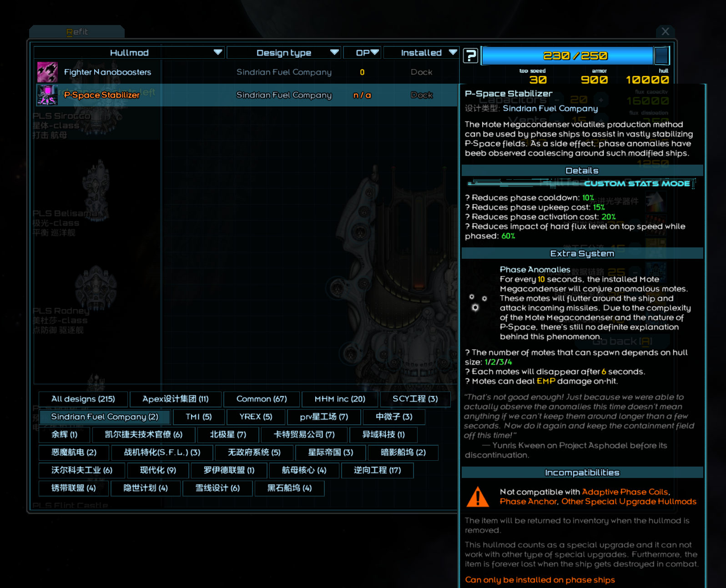The width and height of the screenshot is (726, 588).
Task: Sort by Installed column header
Action: (421, 53)
